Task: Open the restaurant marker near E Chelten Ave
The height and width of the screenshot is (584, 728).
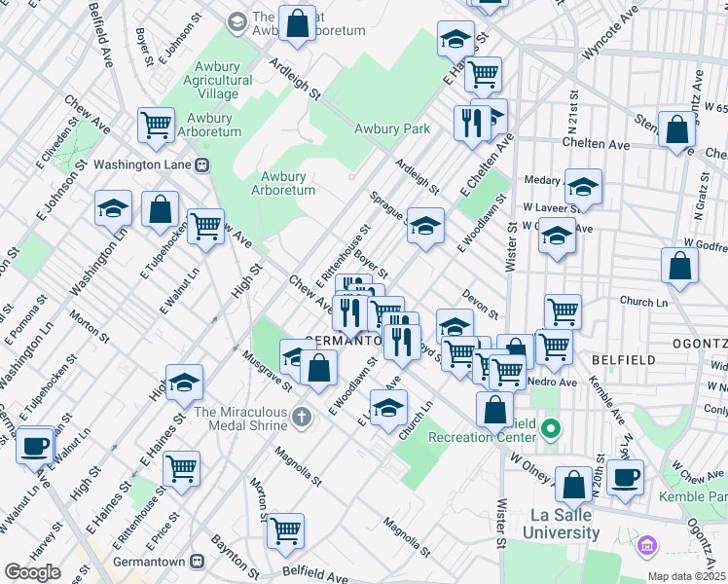Action: (x=472, y=124)
